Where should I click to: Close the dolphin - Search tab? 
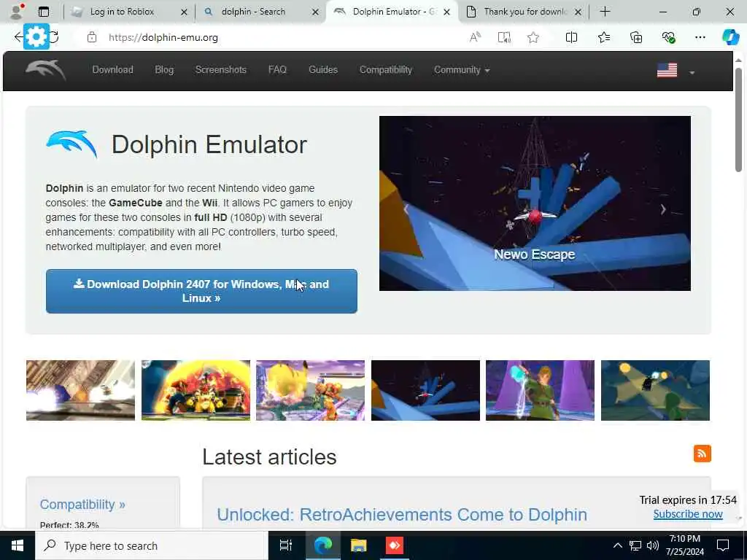[x=315, y=12]
